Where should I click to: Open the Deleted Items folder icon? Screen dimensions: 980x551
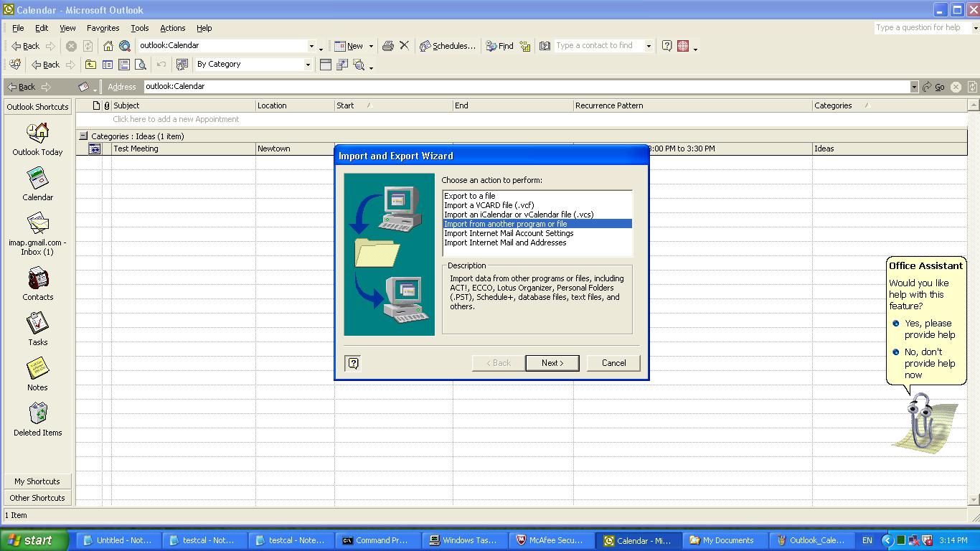tap(37, 414)
